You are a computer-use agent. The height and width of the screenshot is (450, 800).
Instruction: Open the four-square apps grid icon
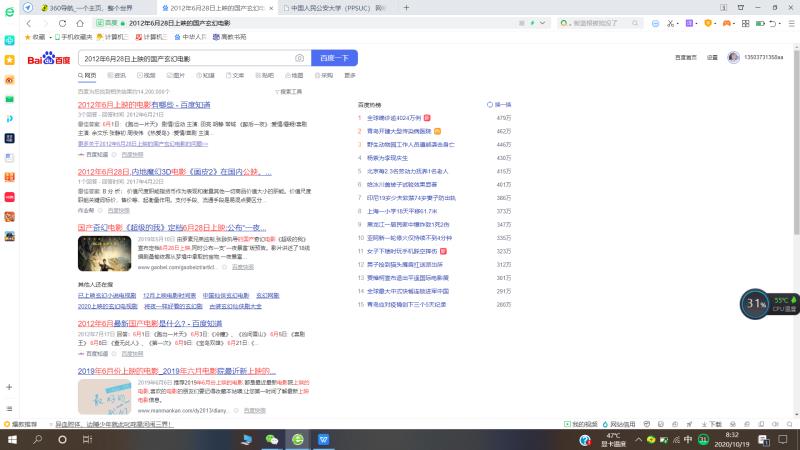point(745,23)
